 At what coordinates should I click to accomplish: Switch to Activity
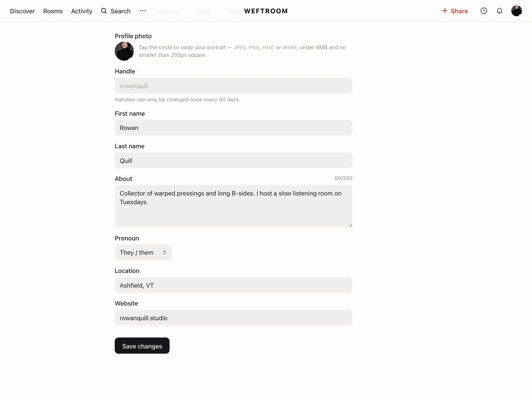click(82, 11)
